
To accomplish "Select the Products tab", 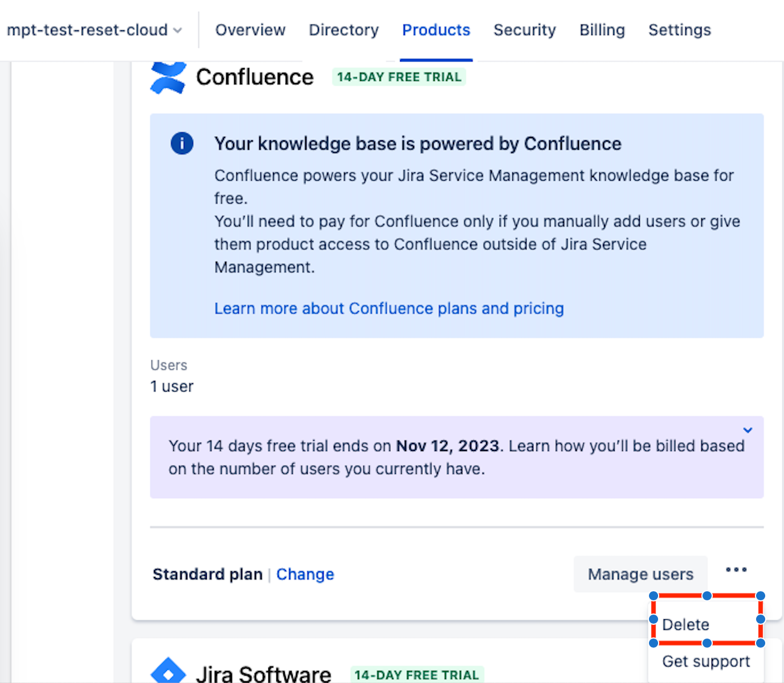I will pos(436,30).
